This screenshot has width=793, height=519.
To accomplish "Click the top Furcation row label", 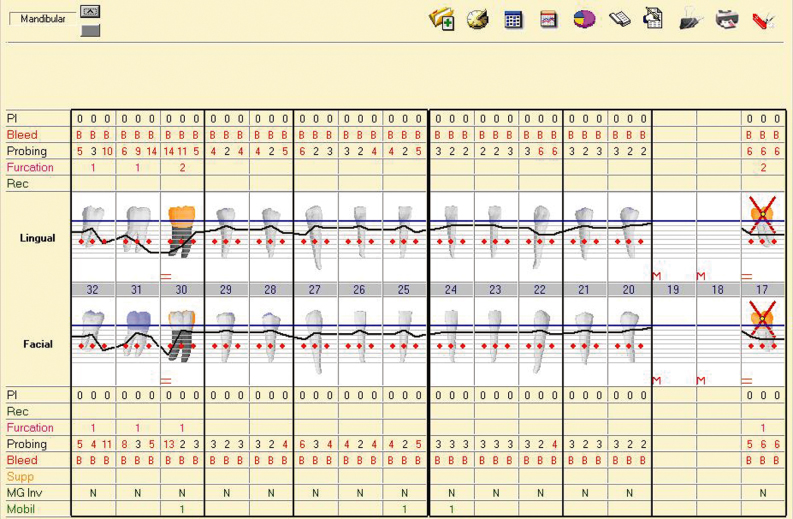I will [29, 168].
